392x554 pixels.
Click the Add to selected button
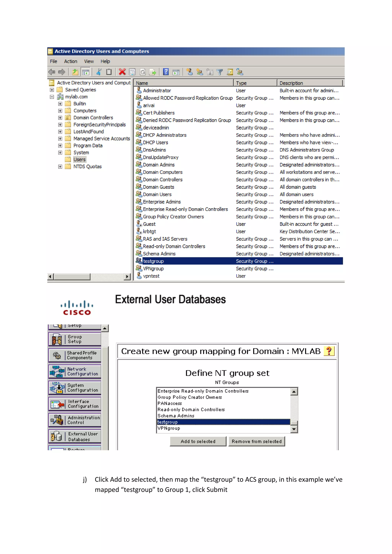tap(198, 441)
